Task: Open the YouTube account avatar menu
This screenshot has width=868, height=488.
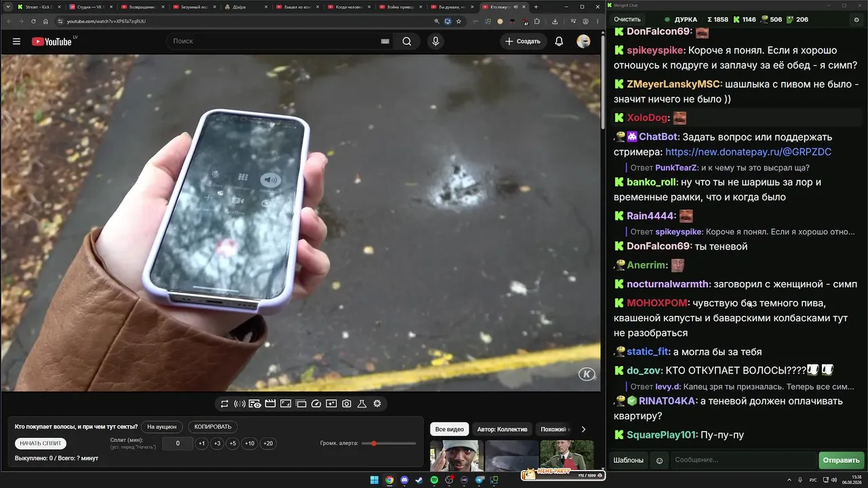Action: [x=583, y=41]
